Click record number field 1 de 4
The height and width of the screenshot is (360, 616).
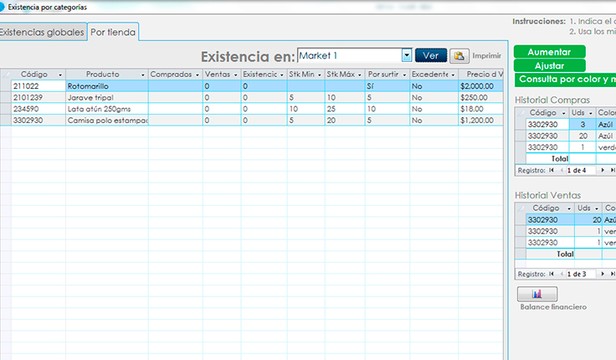click(x=580, y=170)
